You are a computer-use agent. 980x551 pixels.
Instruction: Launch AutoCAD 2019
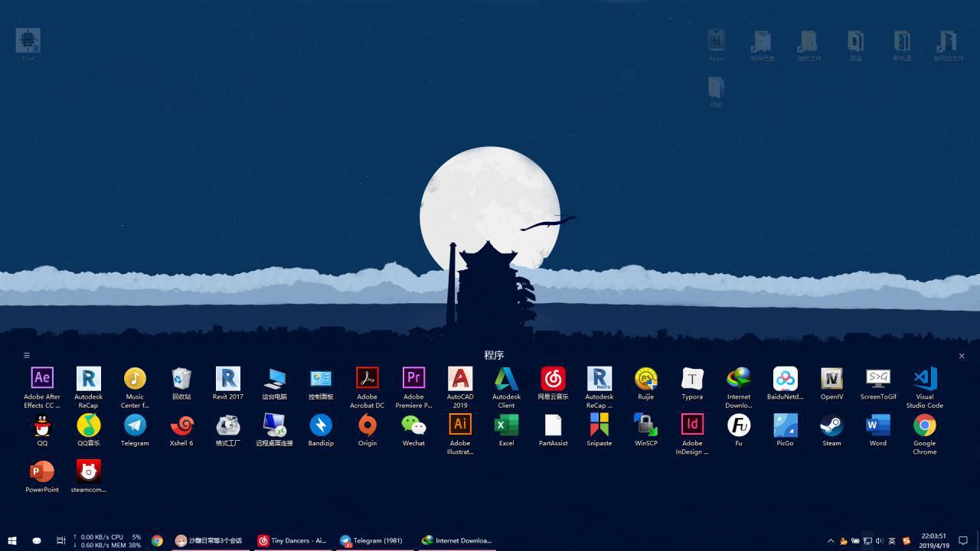point(460,387)
